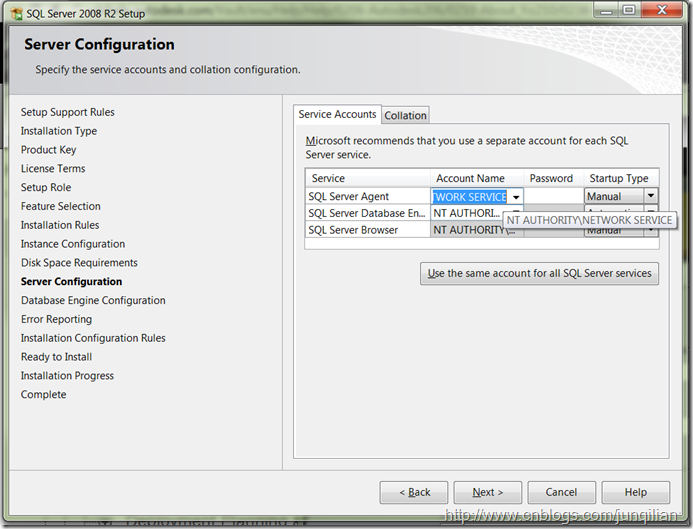Click Error Reporting step

pos(57,319)
